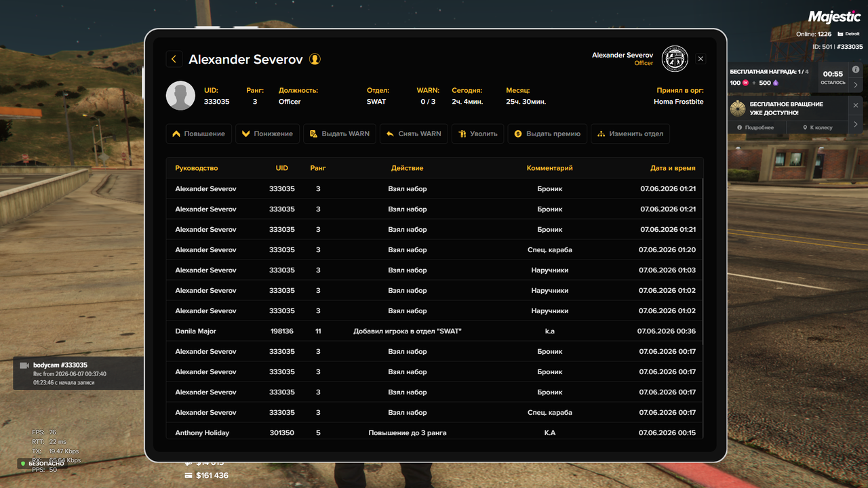The image size is (868, 488).
Task: Open the free reward info icon
Action: (x=856, y=70)
